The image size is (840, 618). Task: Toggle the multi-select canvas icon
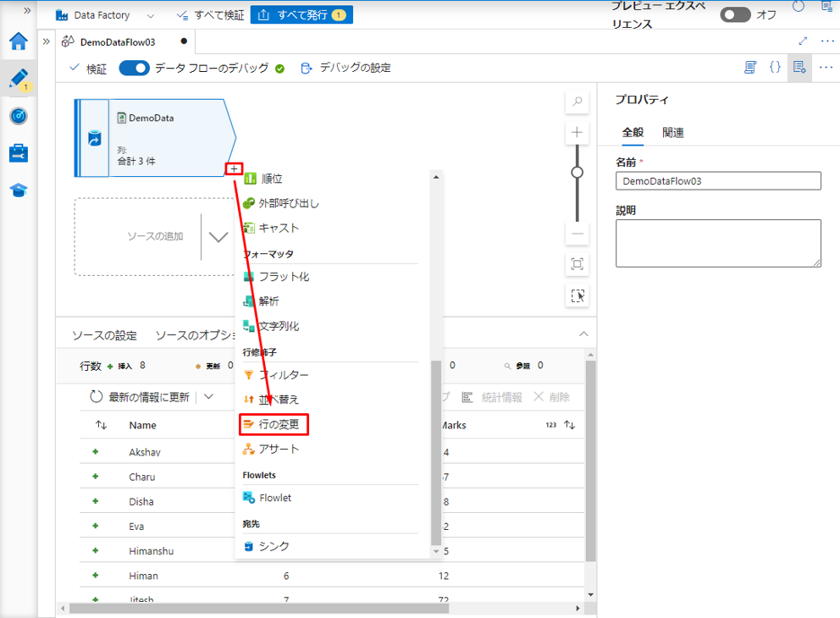click(577, 295)
